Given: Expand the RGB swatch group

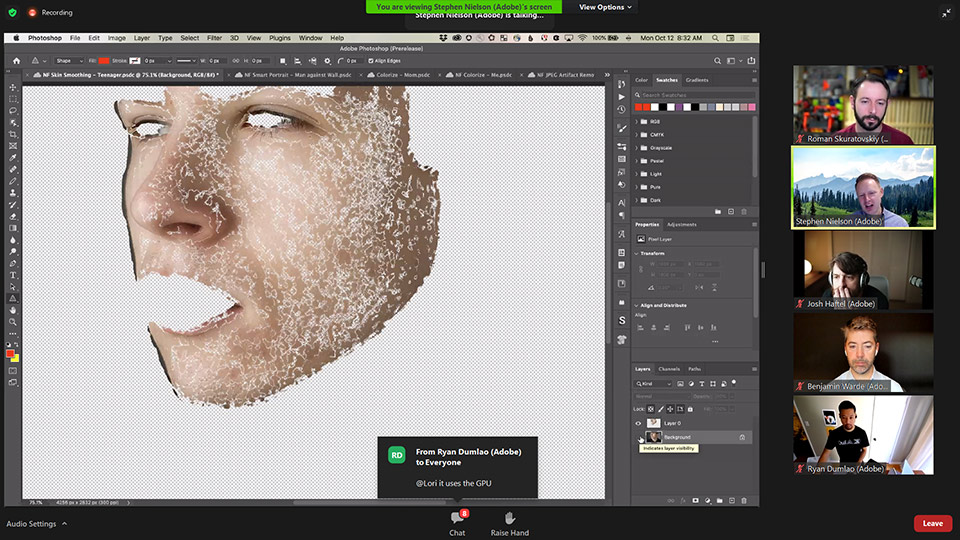Looking at the screenshot, I should [637, 122].
